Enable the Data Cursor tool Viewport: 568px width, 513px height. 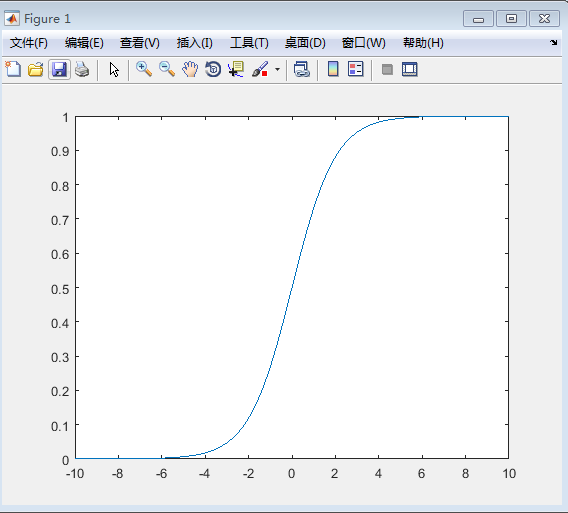click(x=236, y=69)
